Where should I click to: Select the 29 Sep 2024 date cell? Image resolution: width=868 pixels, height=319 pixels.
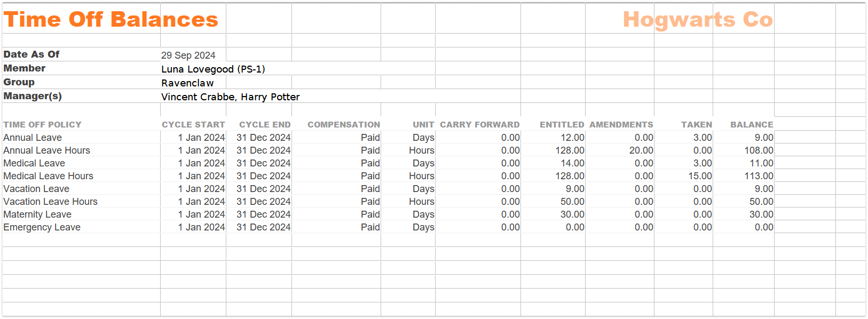(188, 55)
